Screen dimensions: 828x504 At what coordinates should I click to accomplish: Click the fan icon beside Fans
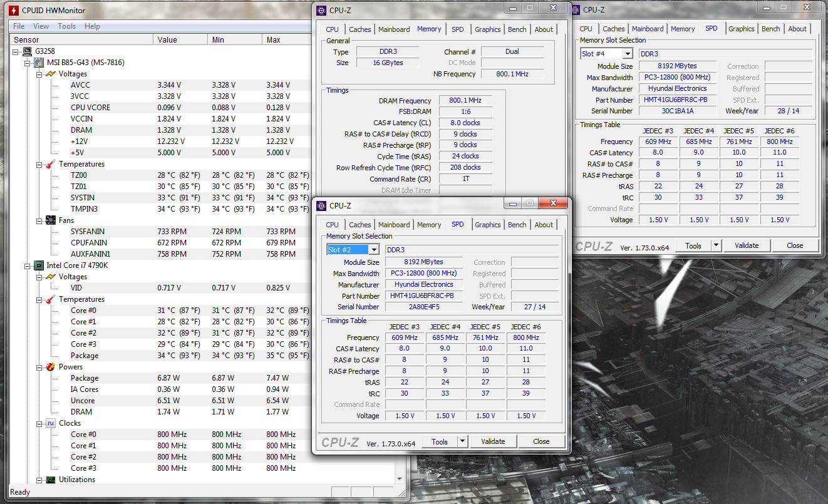tap(50, 220)
